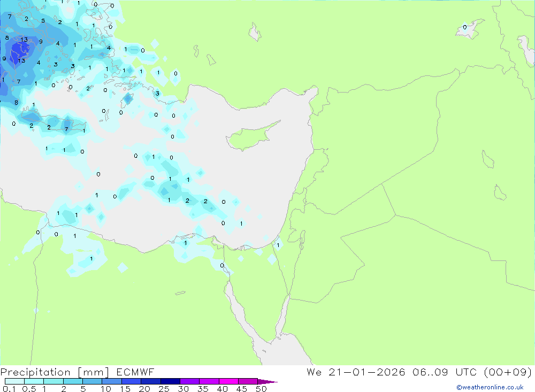Pick the 10–15 mm legend color box
This screenshot has height=392, width=535.
click(112, 381)
